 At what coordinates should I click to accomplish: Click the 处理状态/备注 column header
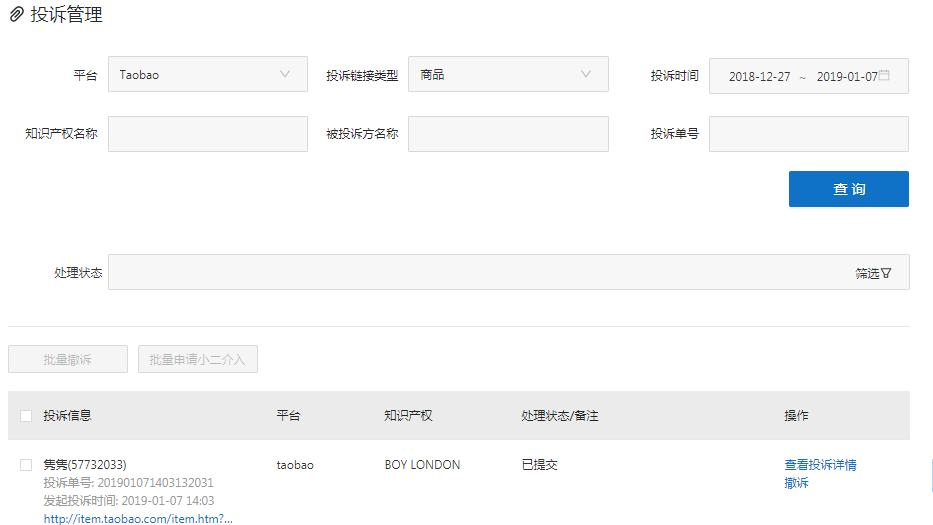(560, 415)
